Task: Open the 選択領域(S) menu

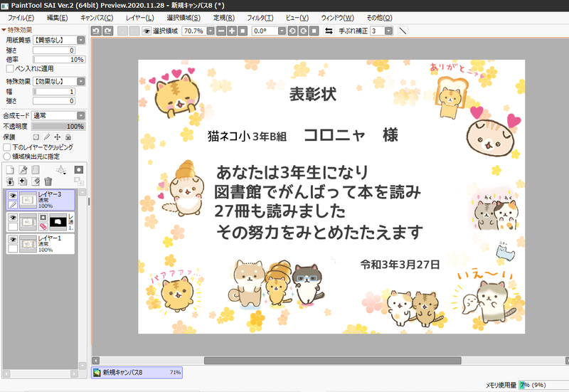Action: [184, 18]
